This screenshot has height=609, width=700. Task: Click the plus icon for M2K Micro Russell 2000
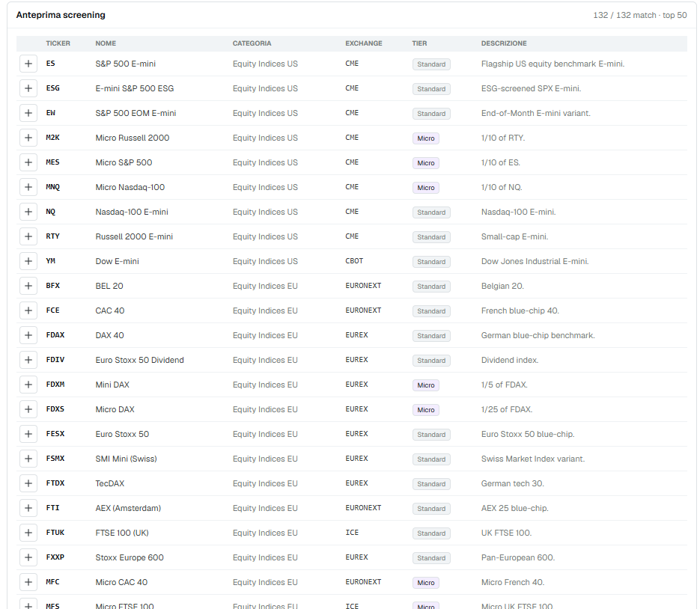[28, 138]
